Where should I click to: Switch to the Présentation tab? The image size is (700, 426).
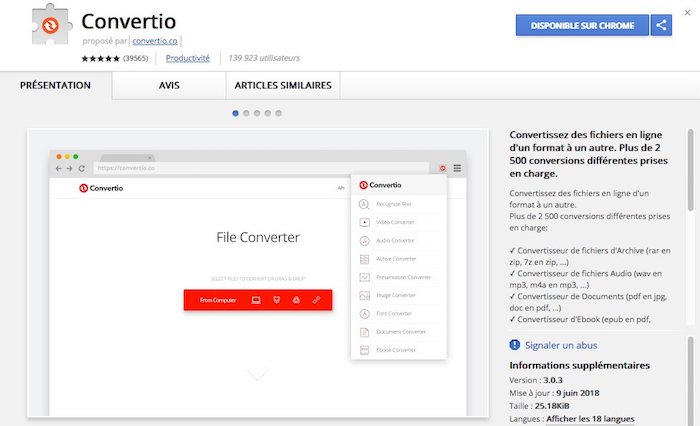click(x=55, y=85)
